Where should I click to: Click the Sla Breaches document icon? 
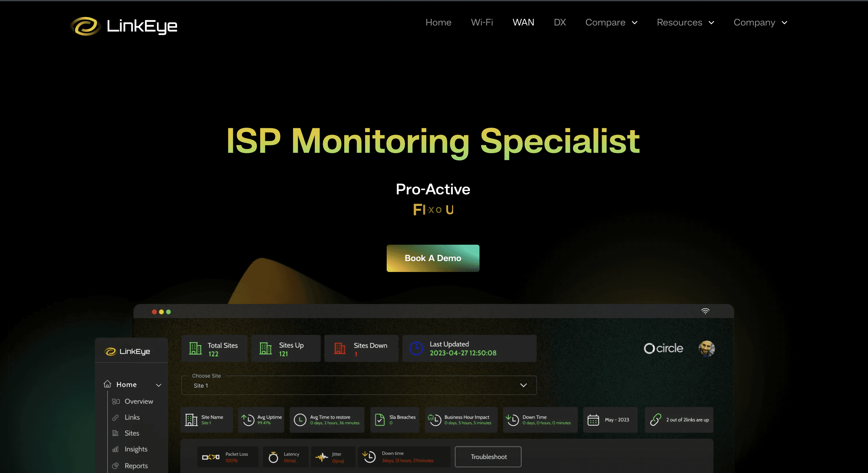coord(380,420)
